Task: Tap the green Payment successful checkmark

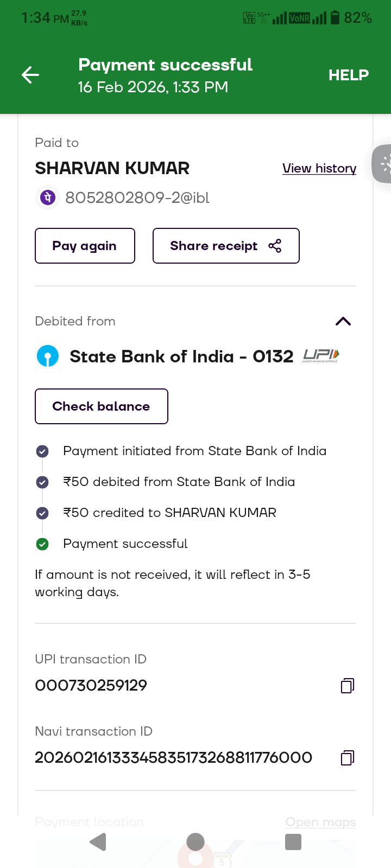Action: point(42,544)
